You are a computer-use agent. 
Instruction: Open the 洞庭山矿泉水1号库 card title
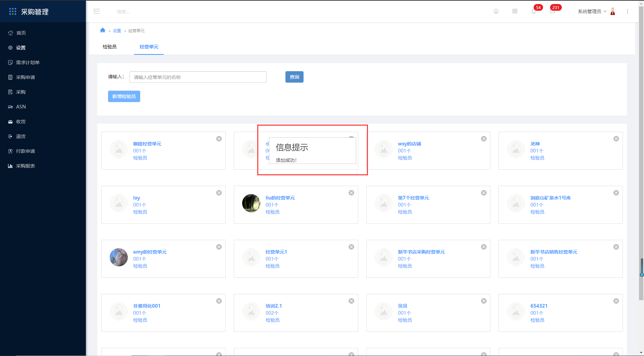pyautogui.click(x=550, y=198)
